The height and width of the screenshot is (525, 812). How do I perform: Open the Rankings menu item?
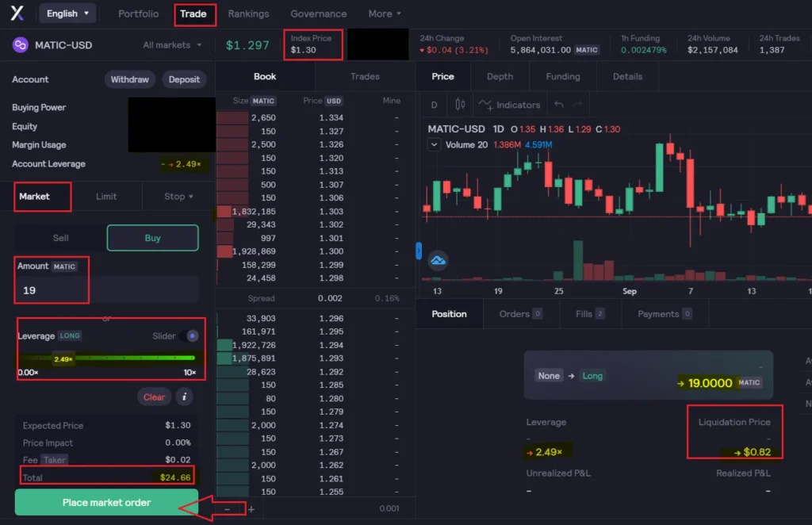[248, 13]
